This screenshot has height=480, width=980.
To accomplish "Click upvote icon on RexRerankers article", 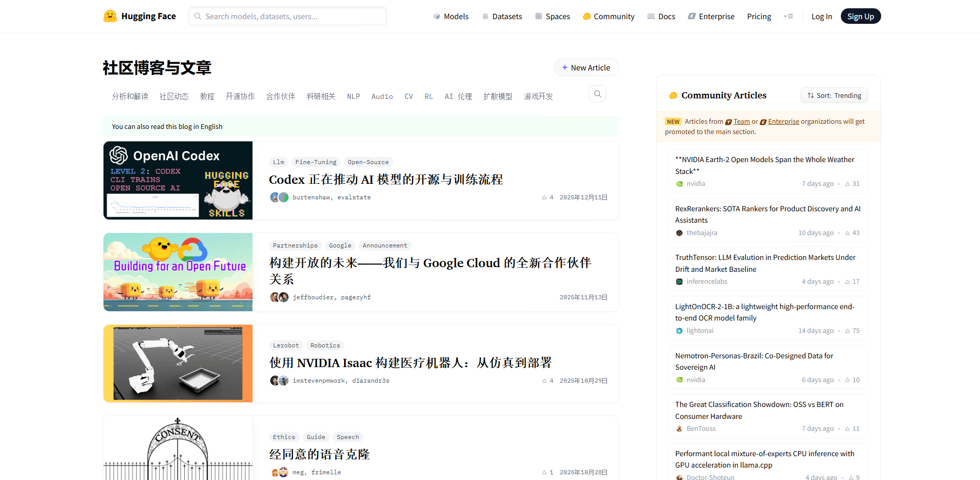I will [848, 233].
